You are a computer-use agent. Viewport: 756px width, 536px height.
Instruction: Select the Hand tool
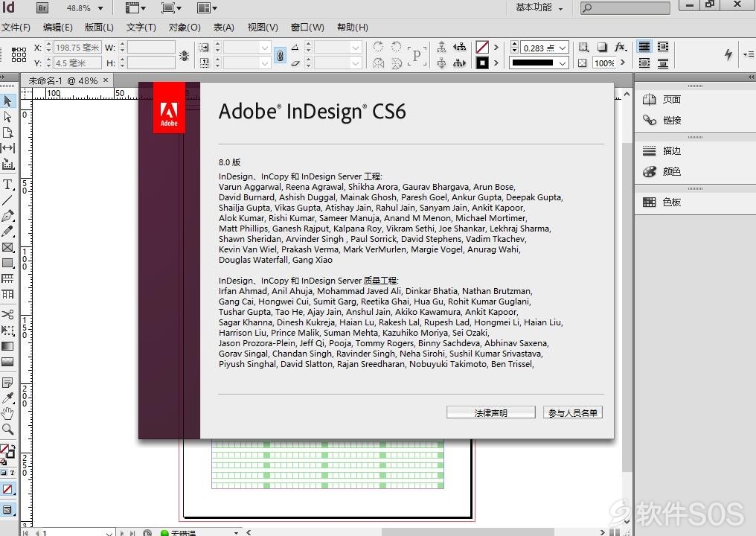point(7,413)
